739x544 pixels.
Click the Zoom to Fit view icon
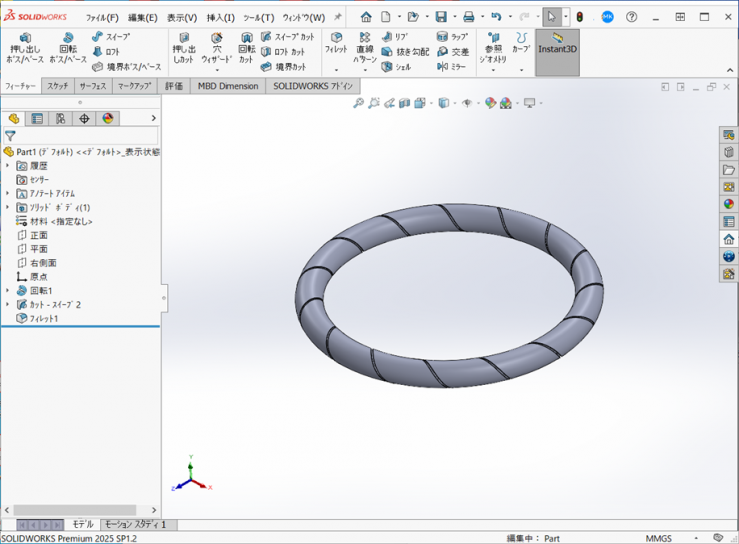[358, 103]
